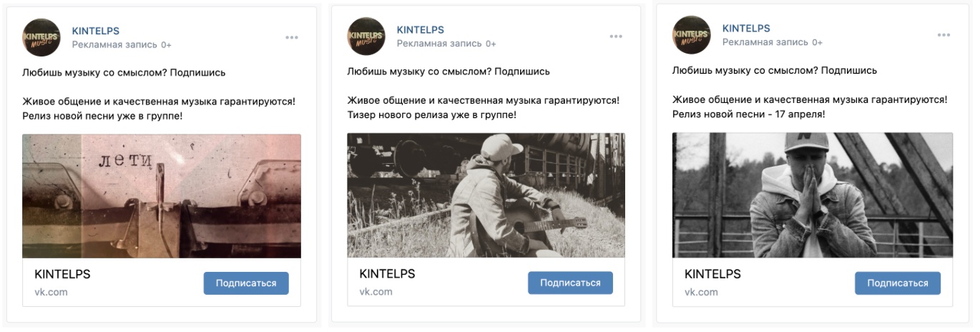Image resolution: width=980 pixels, height=332 pixels.
Task: Subscribe via button under guitarist image
Action: (x=570, y=283)
